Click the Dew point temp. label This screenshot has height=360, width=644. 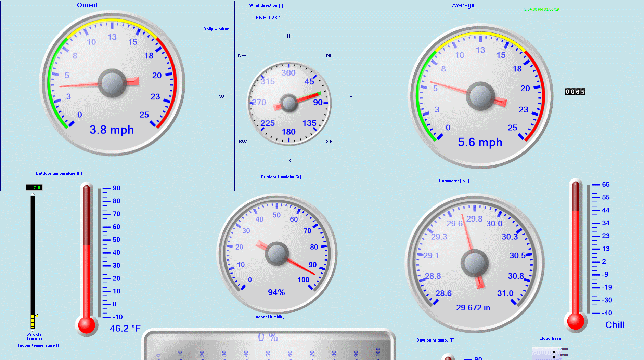[435, 340]
